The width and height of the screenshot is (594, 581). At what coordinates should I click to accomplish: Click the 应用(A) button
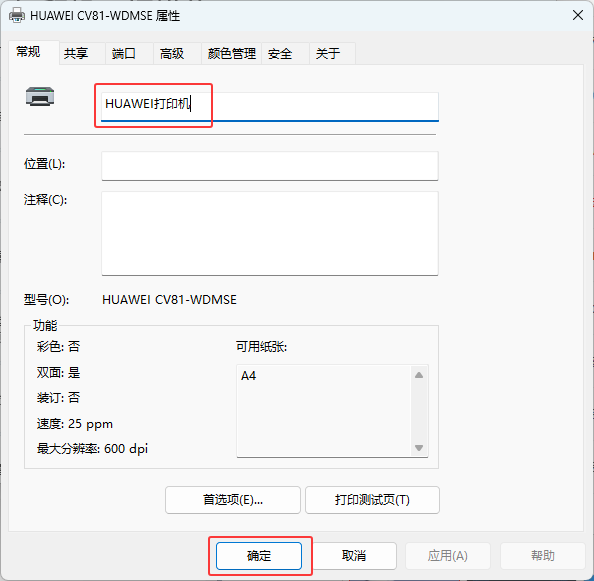click(x=448, y=556)
